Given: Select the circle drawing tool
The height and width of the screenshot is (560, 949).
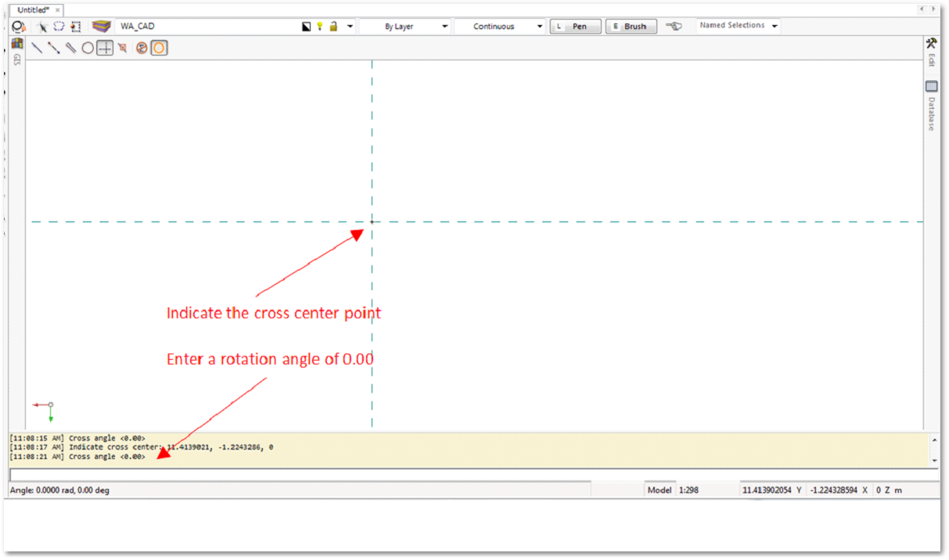Looking at the screenshot, I should tap(88, 48).
